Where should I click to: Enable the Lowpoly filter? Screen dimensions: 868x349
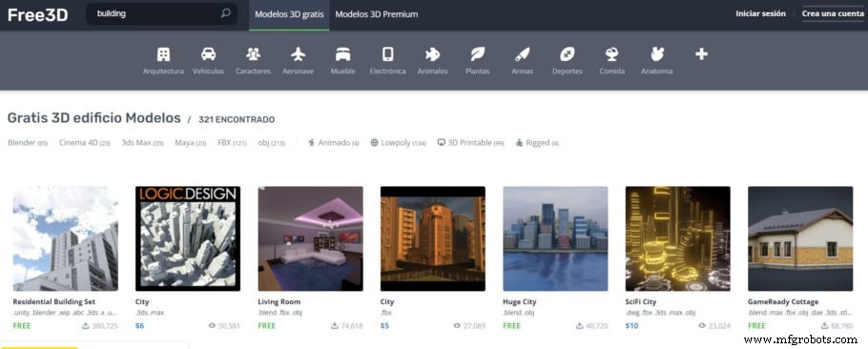[x=398, y=143]
